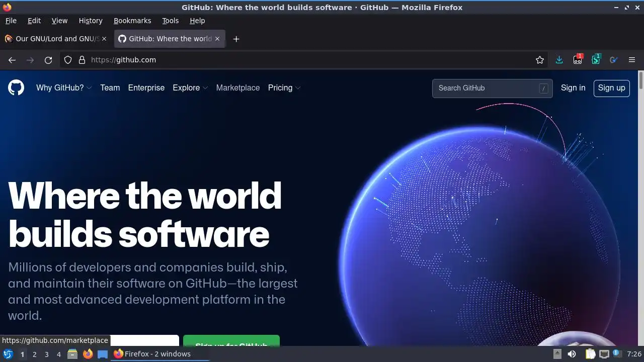Click the GitHub Octocat logo

pyautogui.click(x=16, y=88)
